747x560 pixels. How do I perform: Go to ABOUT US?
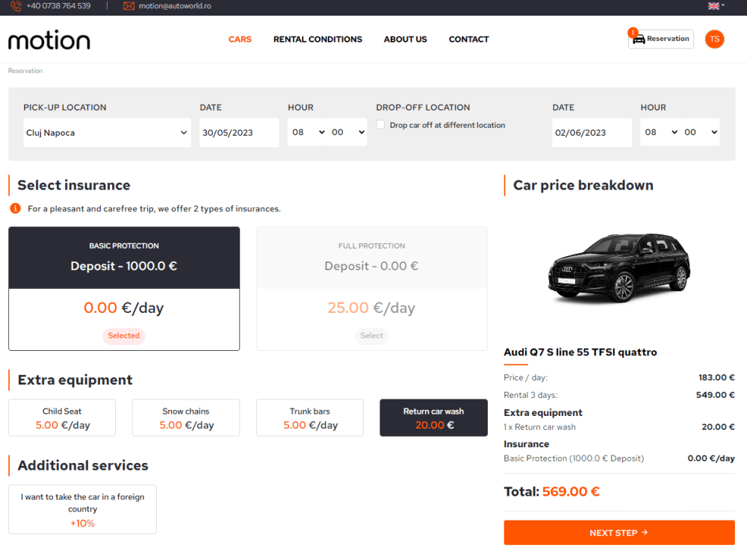coord(406,40)
